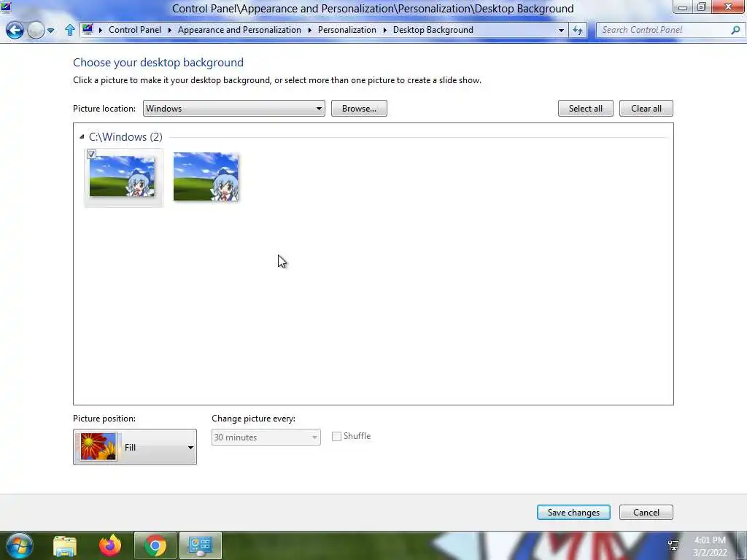The image size is (747, 560).
Task: Switch to Google Chrome on the taskbar
Action: point(155,545)
